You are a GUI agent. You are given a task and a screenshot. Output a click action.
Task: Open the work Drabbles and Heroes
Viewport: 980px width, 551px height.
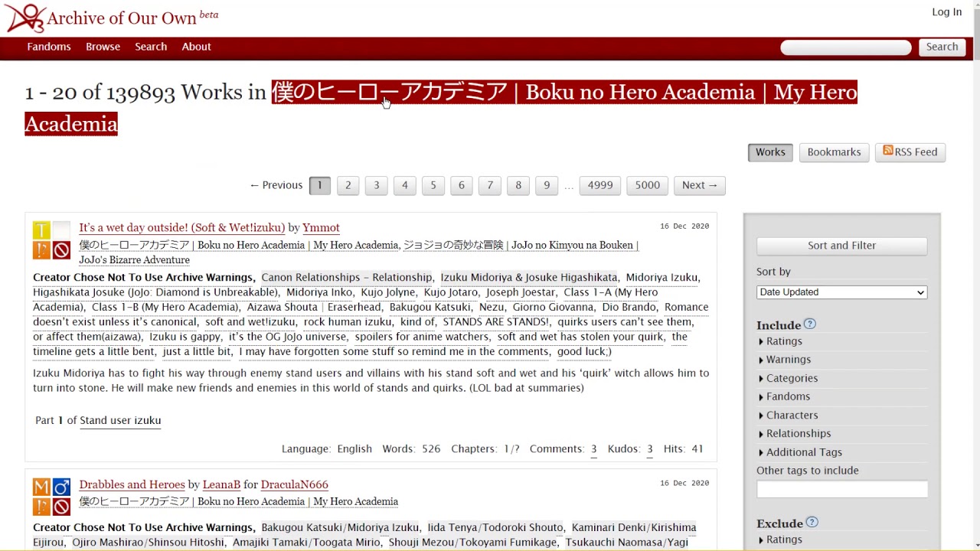pos(132,485)
